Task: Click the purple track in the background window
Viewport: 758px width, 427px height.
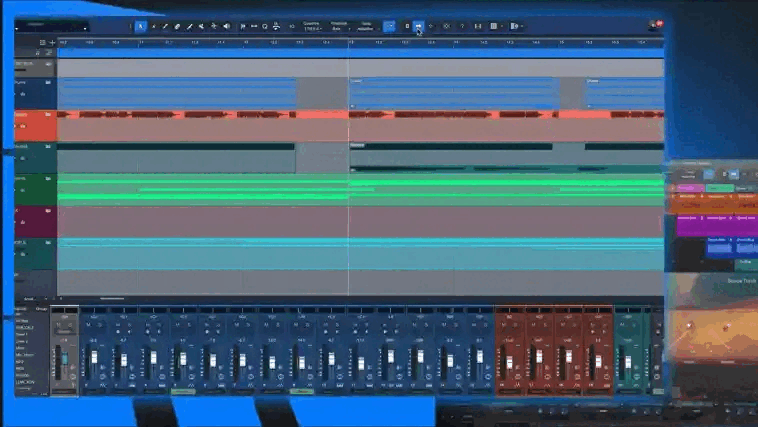Action: point(717,225)
